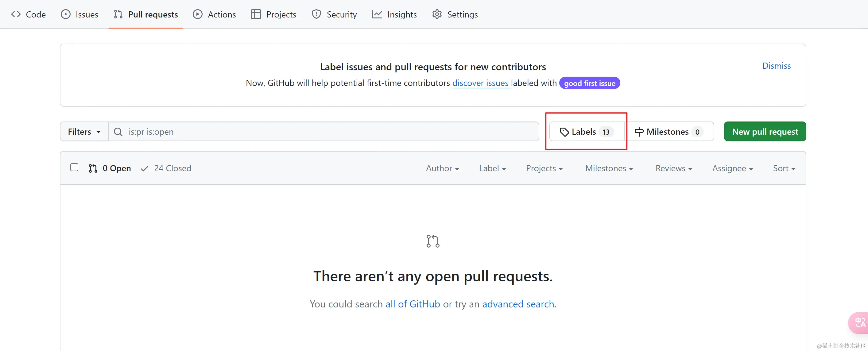Open the Author filter dropdown
This screenshot has width=868, height=351.
coord(442,168)
